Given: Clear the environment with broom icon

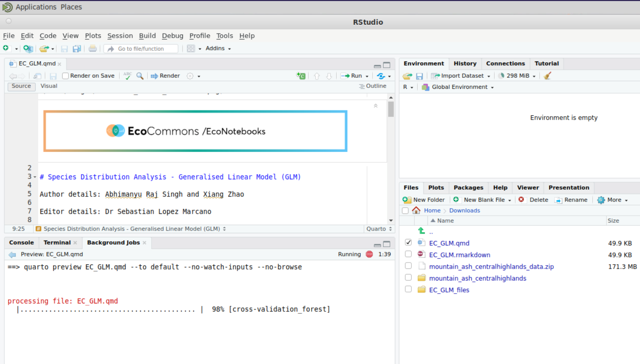Looking at the screenshot, I should point(548,76).
